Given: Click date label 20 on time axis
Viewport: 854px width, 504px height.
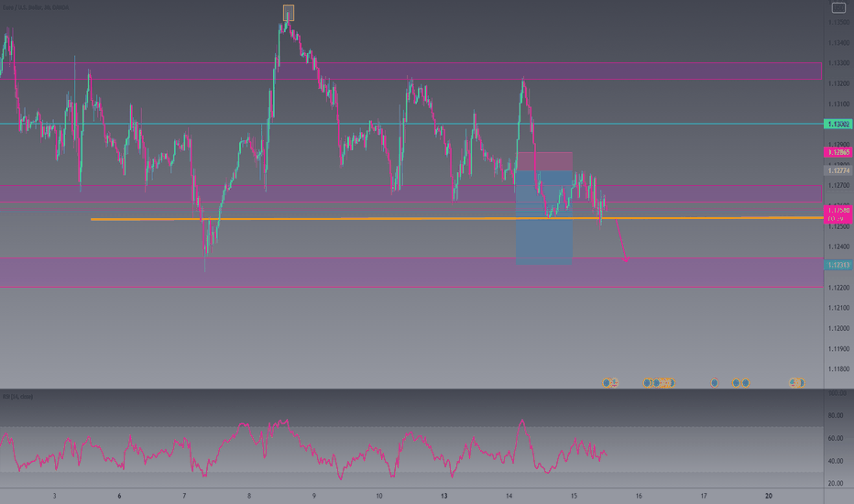Looking at the screenshot, I should point(769,496).
